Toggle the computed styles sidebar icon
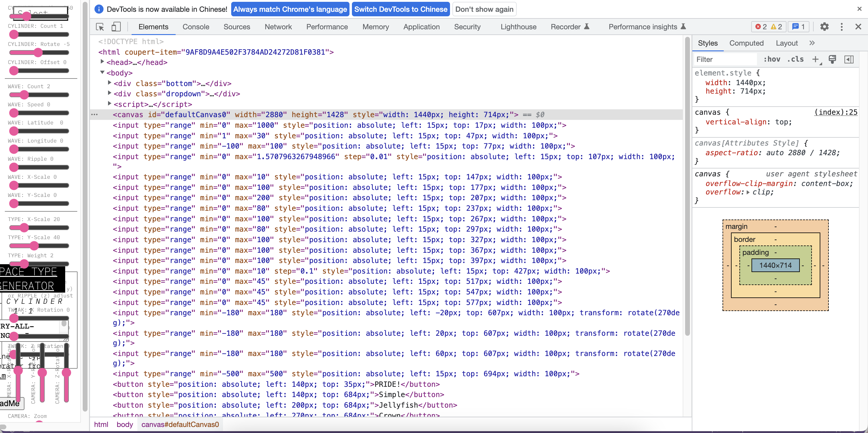Viewport: 868px width, 433px height. 849,60
